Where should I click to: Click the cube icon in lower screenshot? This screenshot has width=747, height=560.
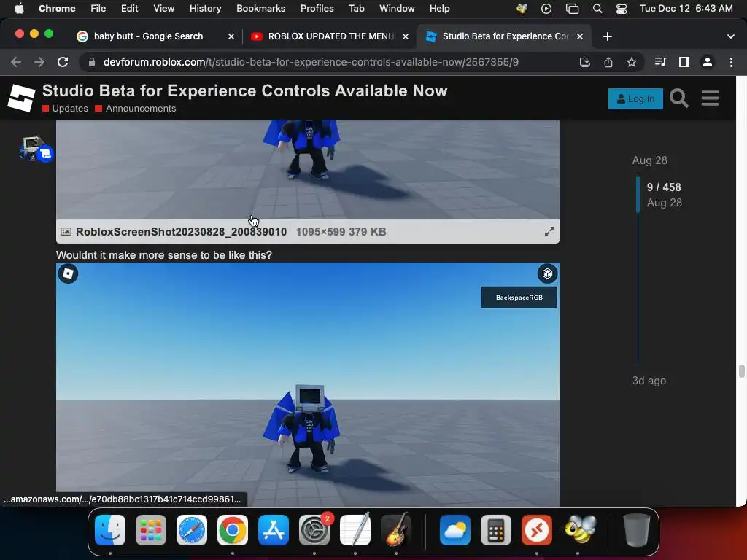[x=547, y=274]
